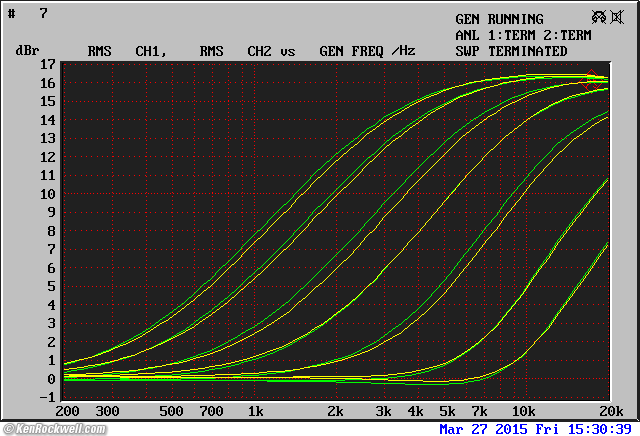
Task: Click the 5k frequency label
Action: [447, 411]
